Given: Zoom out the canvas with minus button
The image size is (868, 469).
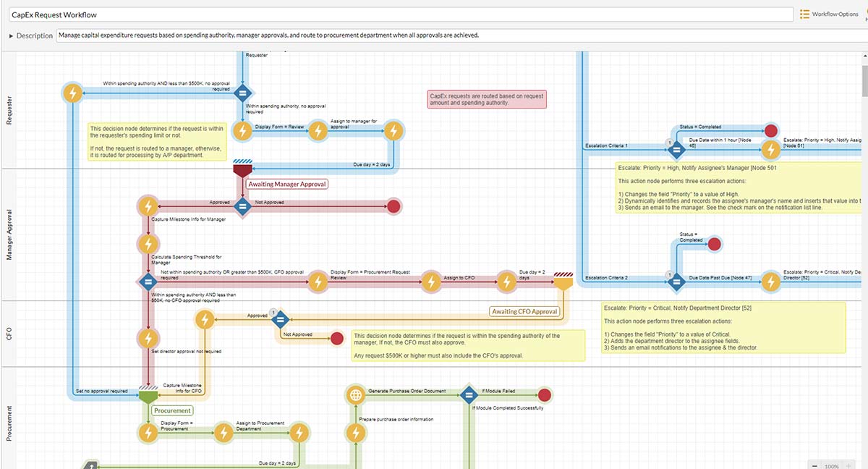Looking at the screenshot, I should coord(816,466).
